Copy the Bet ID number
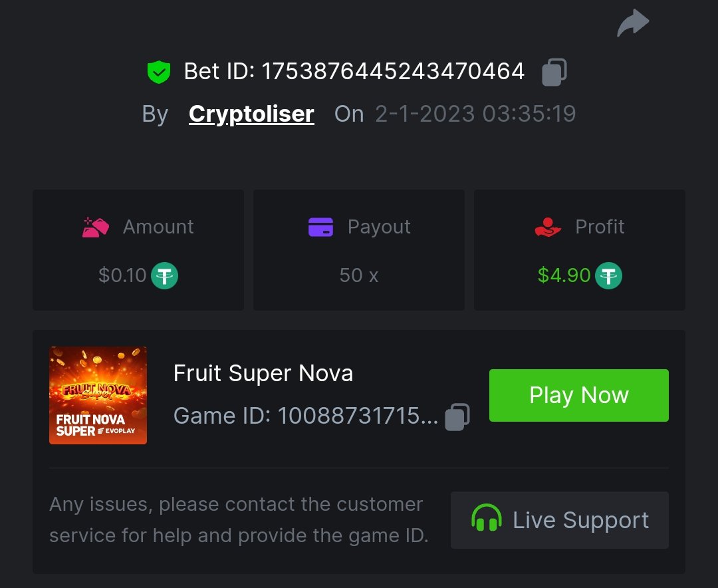 554,72
